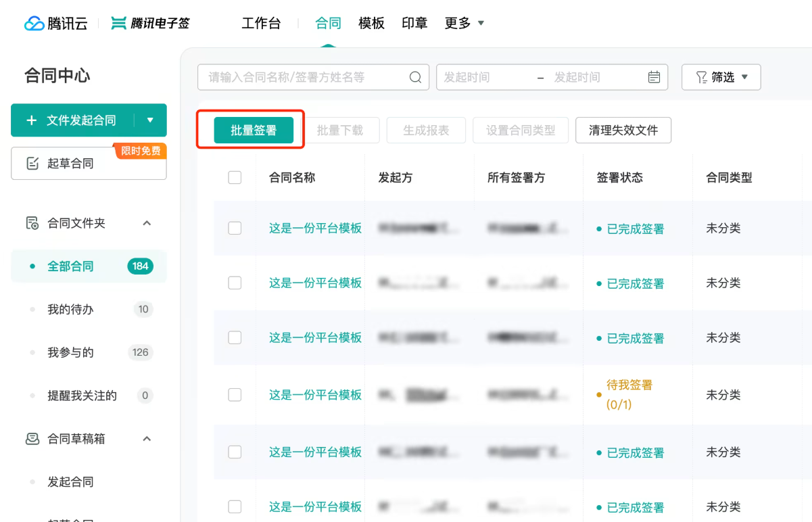Click the 签署状态 column header

pyautogui.click(x=619, y=178)
